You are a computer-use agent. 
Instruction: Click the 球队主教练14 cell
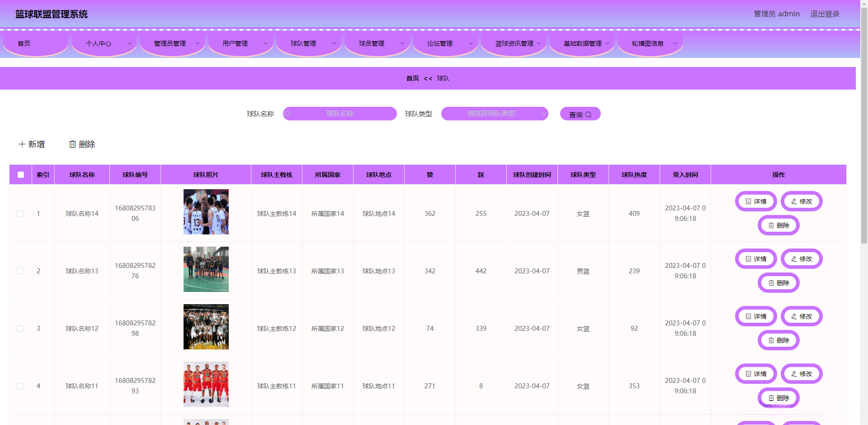coord(277,214)
